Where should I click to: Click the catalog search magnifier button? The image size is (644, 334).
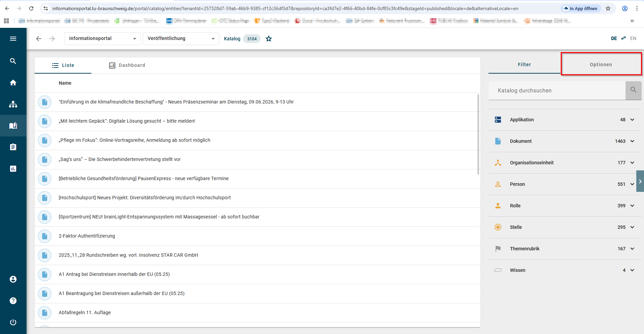pyautogui.click(x=633, y=90)
